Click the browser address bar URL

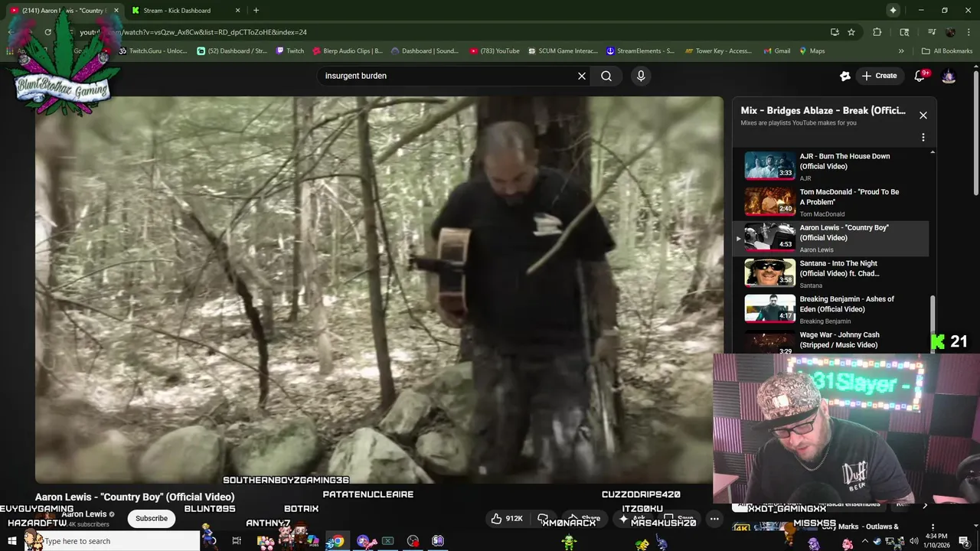pos(193,32)
